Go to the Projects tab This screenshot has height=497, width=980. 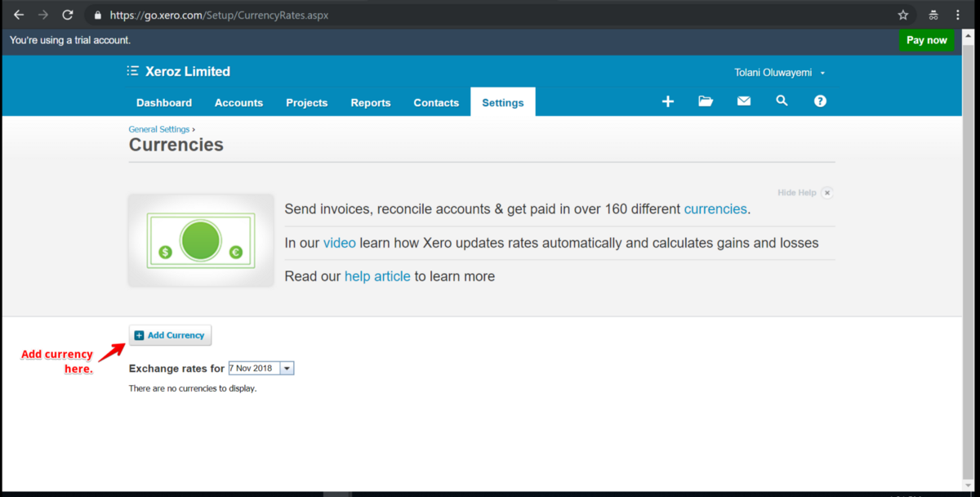click(x=307, y=102)
